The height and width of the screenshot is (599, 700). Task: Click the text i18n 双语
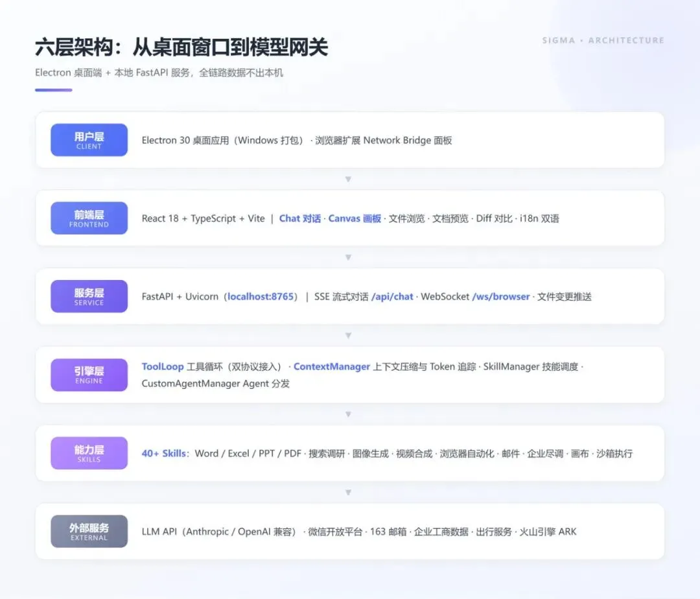(539, 218)
